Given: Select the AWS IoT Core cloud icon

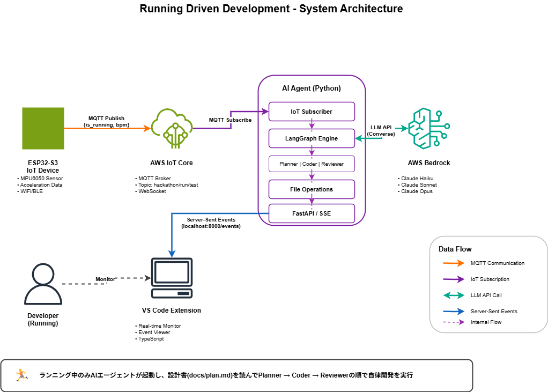Looking at the screenshot, I should click(x=172, y=129).
